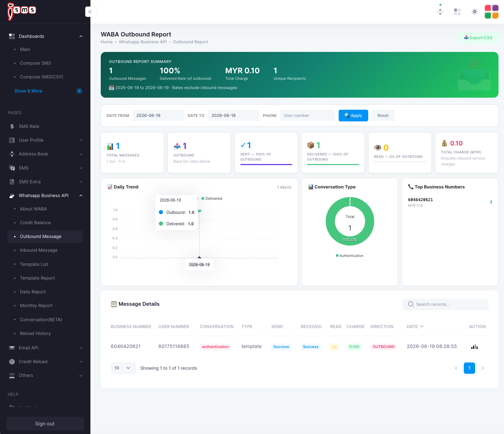
Task: Toggle the Delivered legend in Daily Trend
Action: [212, 199]
